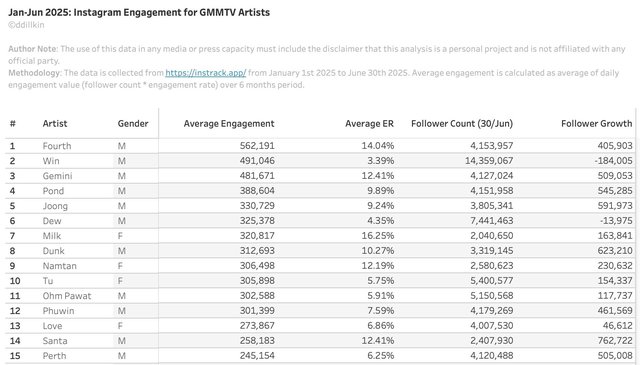Viewport: 640px width, 365px height.
Task: Select the Follower Count (30/Jun) header
Action: (462, 124)
